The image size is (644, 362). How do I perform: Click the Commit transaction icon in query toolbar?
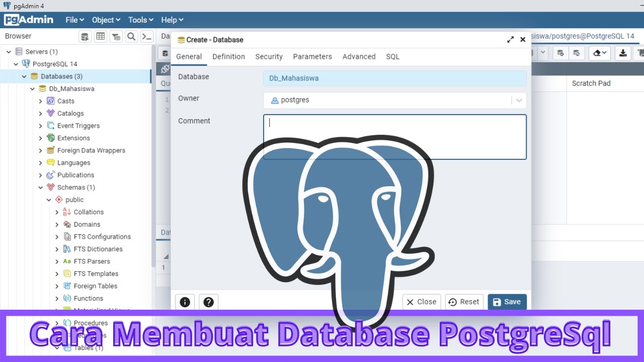560,53
